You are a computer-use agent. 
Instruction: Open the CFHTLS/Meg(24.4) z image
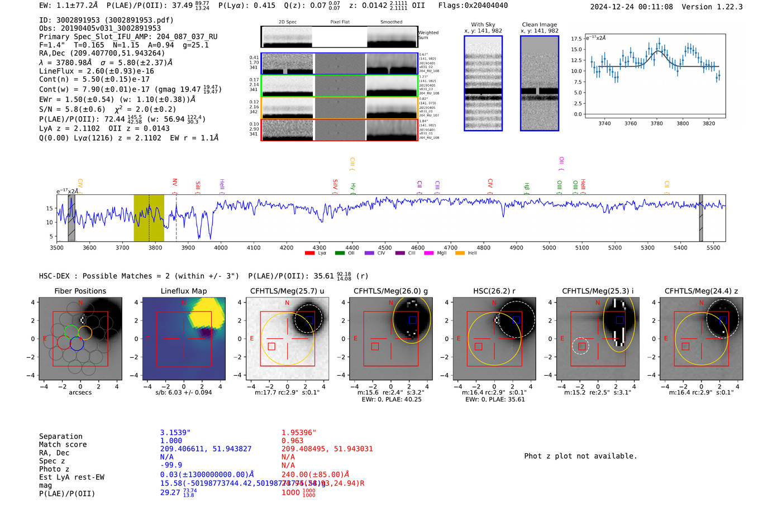coord(701,339)
